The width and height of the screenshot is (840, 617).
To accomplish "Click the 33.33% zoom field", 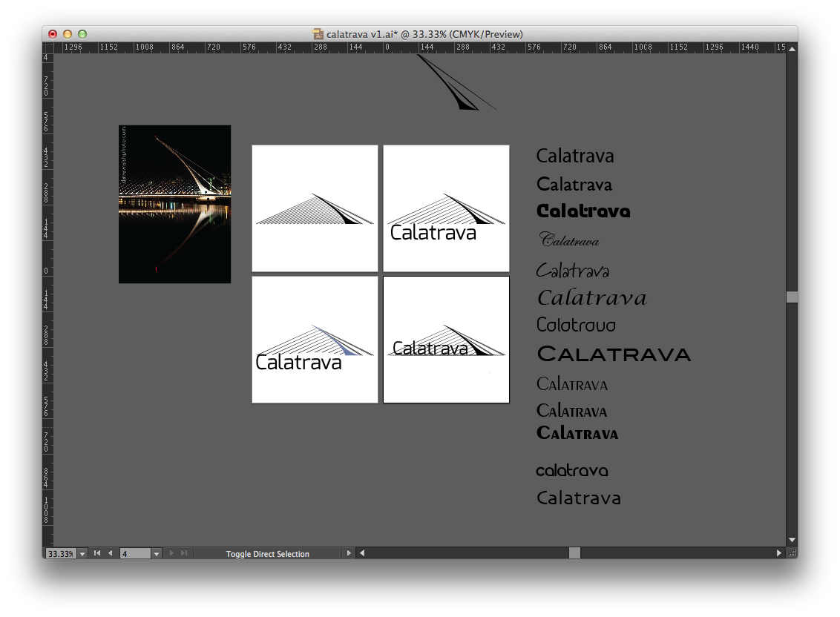I will (61, 554).
